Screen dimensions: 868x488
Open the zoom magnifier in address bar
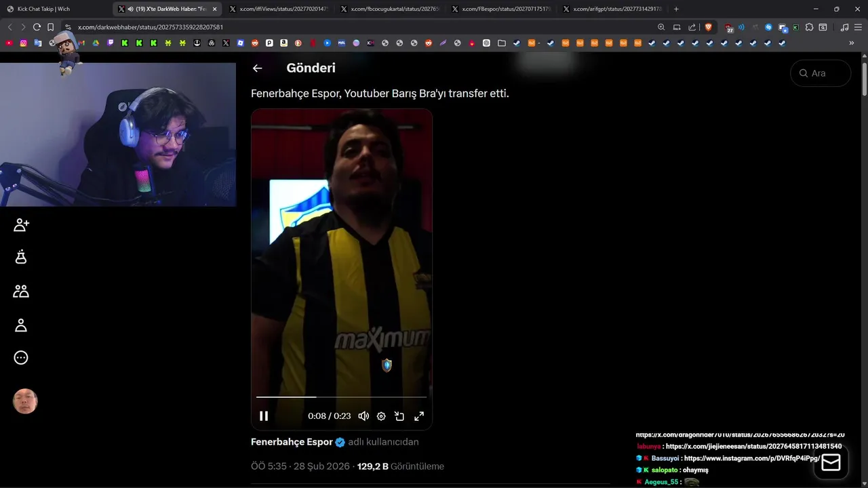(x=661, y=27)
